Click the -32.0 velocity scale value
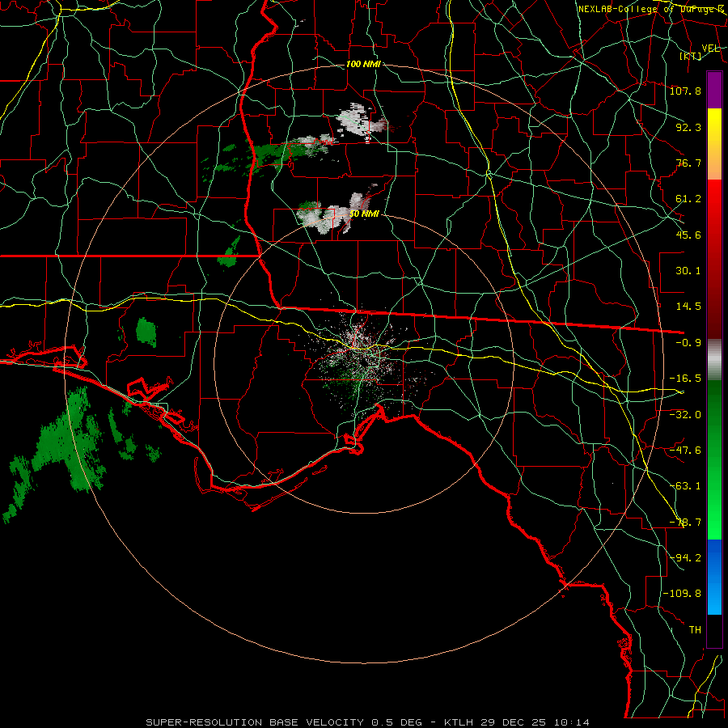 [685, 415]
